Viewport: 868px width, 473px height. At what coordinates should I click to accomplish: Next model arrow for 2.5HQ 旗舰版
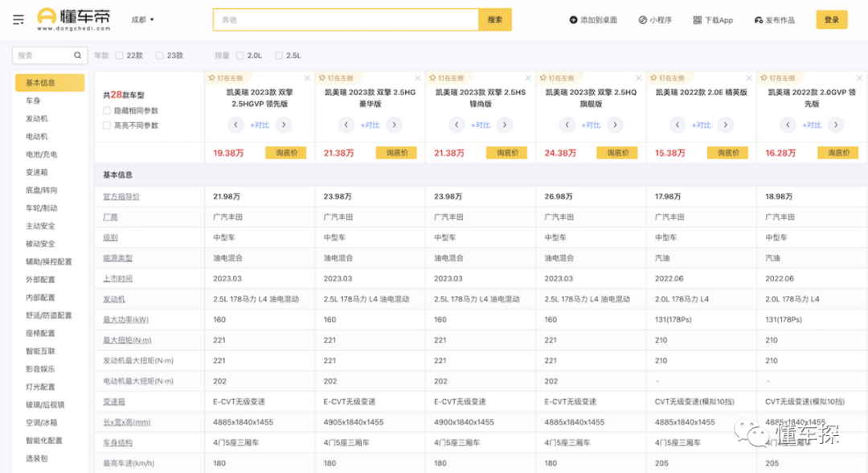[615, 125]
